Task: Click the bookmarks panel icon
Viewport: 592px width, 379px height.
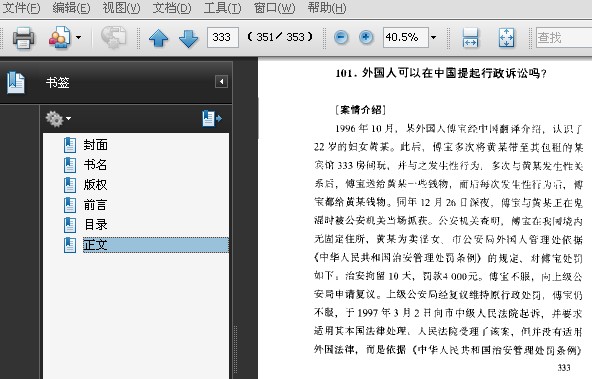Action: 15,82
